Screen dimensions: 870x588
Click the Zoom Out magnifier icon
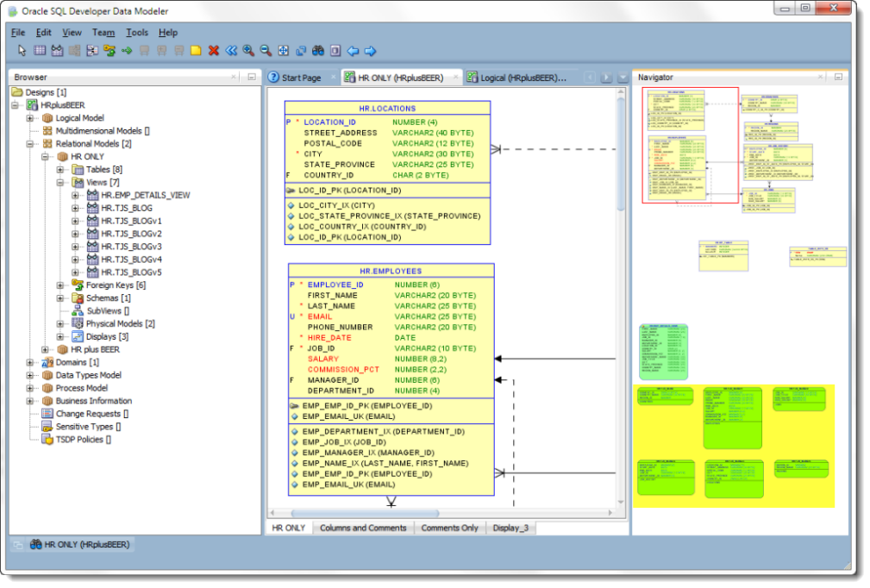[x=266, y=51]
